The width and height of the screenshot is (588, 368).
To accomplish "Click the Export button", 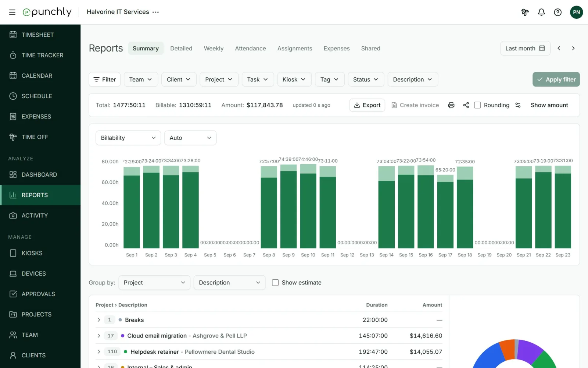I will pos(367,105).
